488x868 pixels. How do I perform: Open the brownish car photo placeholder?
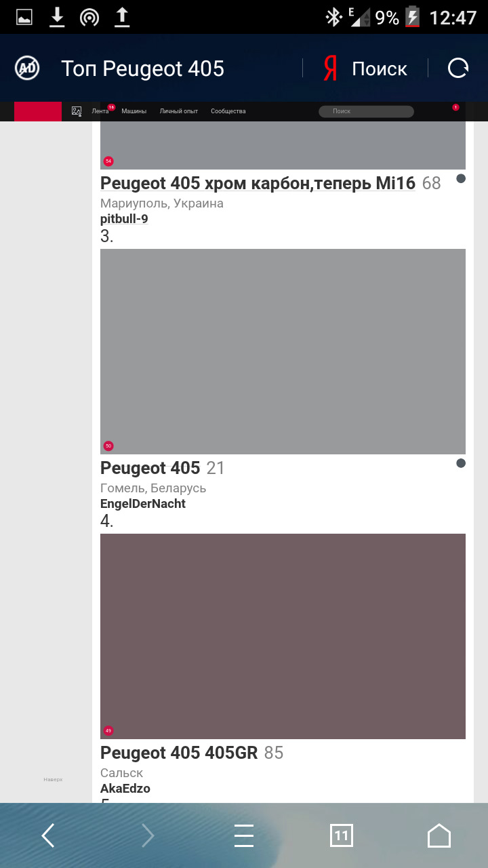(x=283, y=636)
